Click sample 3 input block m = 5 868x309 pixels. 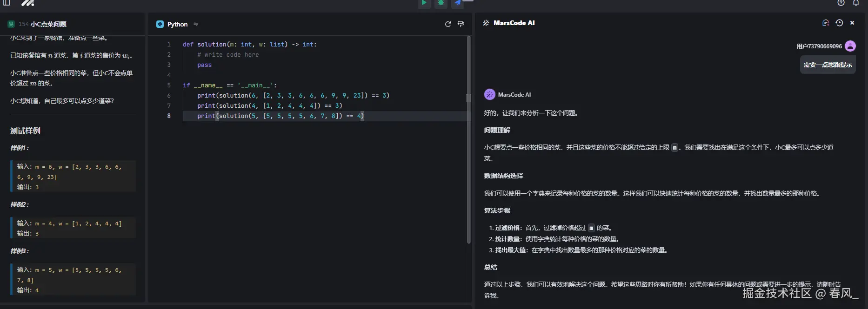[x=73, y=279]
